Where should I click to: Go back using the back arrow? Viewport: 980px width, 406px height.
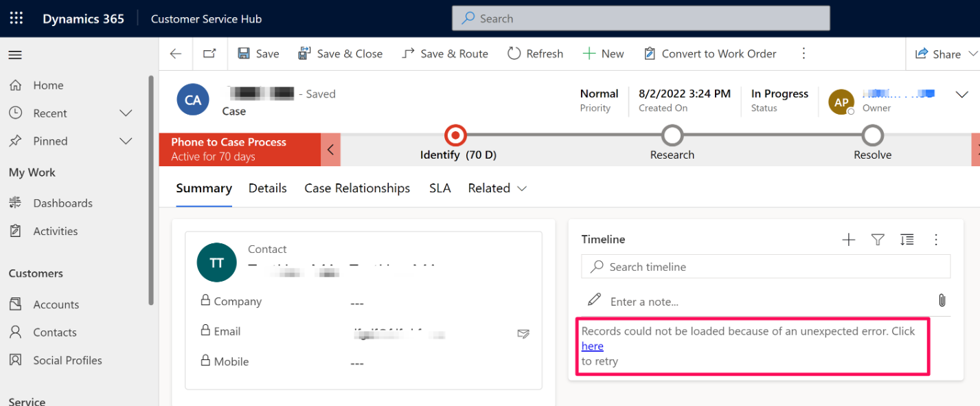coord(176,54)
